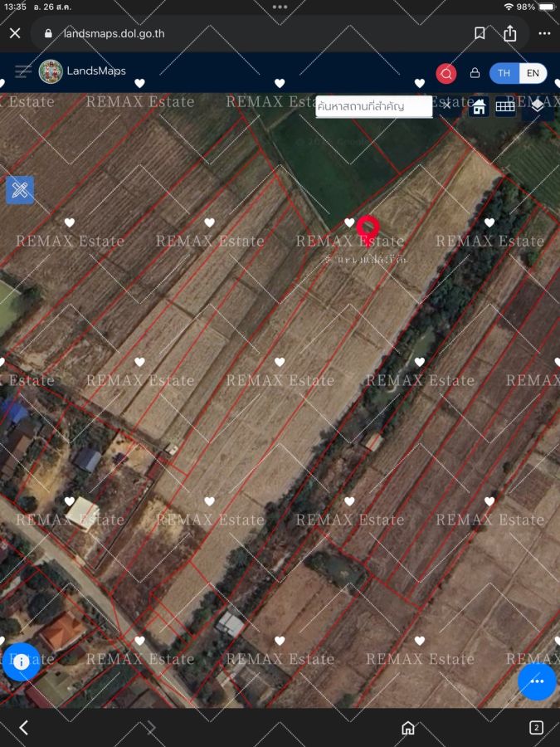Click the home icon on map toolbar
560x747 pixels.
point(479,106)
